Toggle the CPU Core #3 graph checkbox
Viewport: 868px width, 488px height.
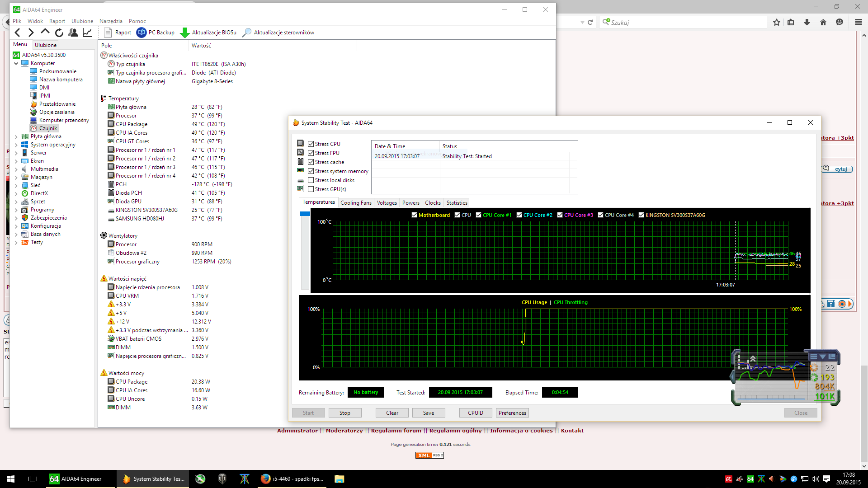pyautogui.click(x=560, y=215)
